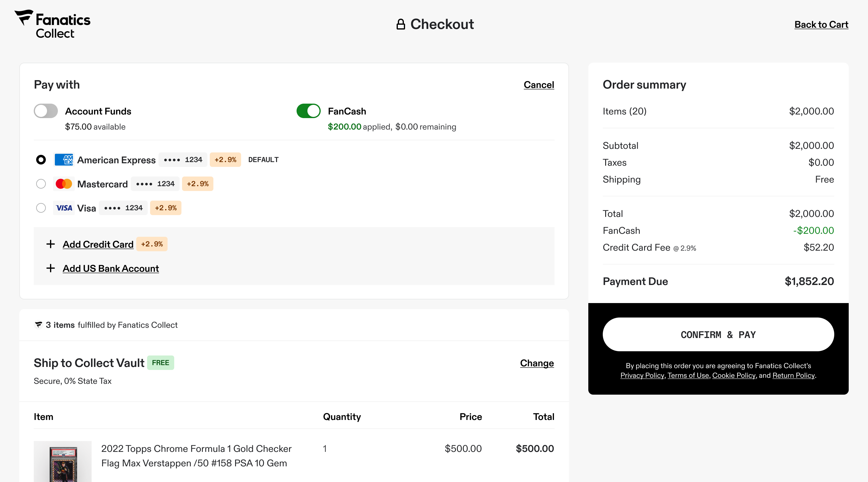868x482 pixels.
Task: Click the plus icon beside Add US Bank Account
Action: [x=51, y=268]
